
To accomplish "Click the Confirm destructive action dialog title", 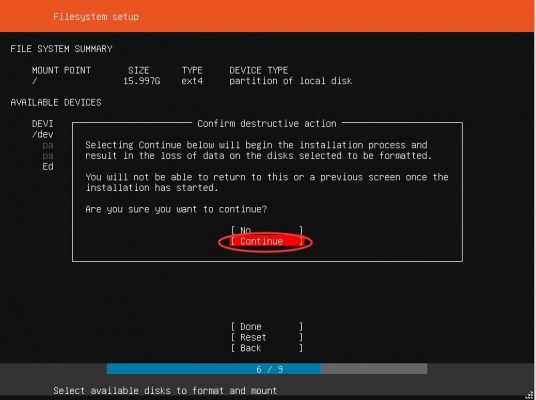I will (x=267, y=123).
